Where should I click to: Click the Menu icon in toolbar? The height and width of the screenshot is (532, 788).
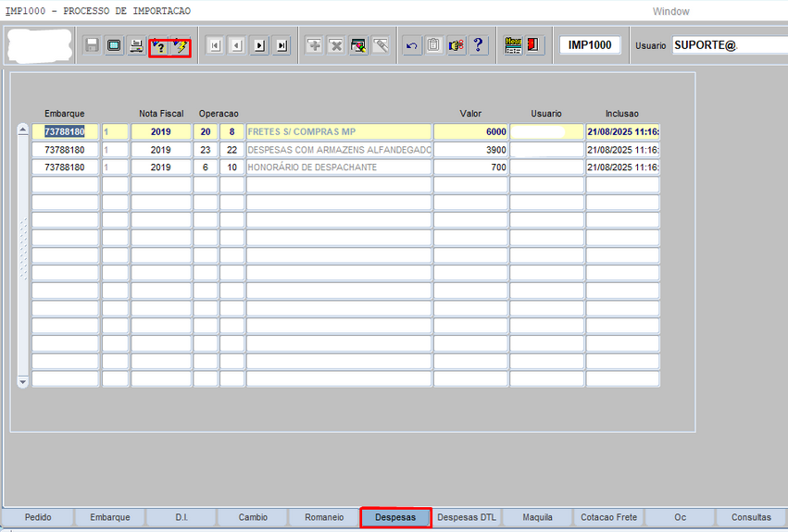513,45
